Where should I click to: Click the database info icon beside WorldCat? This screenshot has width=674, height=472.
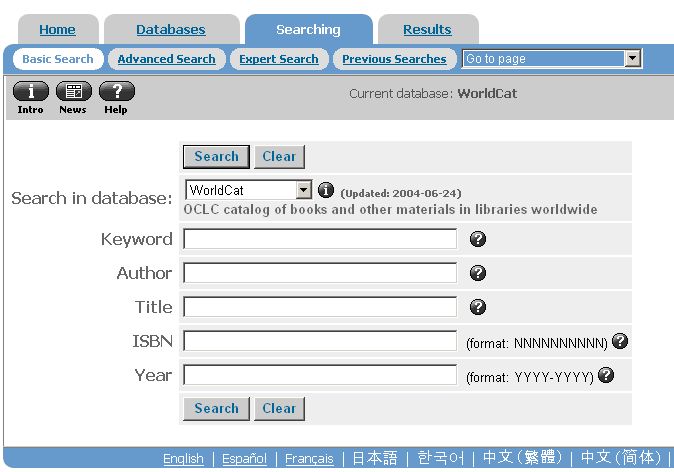tap(325, 190)
